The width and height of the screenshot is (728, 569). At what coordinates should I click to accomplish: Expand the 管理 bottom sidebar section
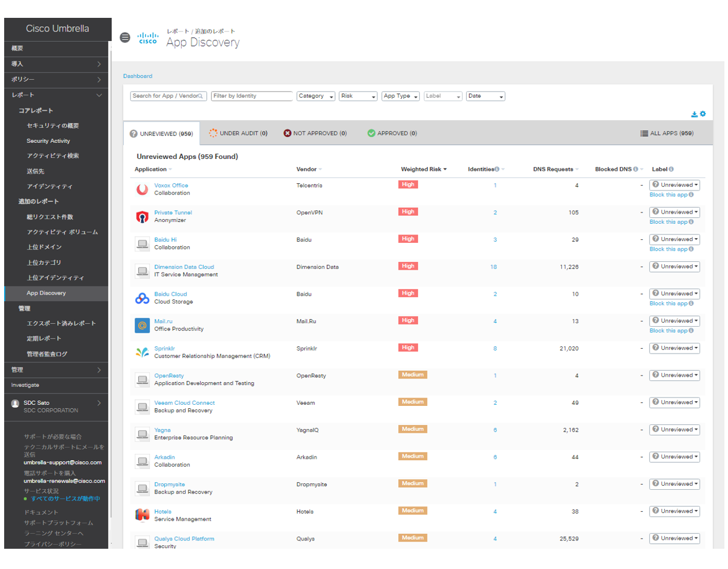pos(57,370)
